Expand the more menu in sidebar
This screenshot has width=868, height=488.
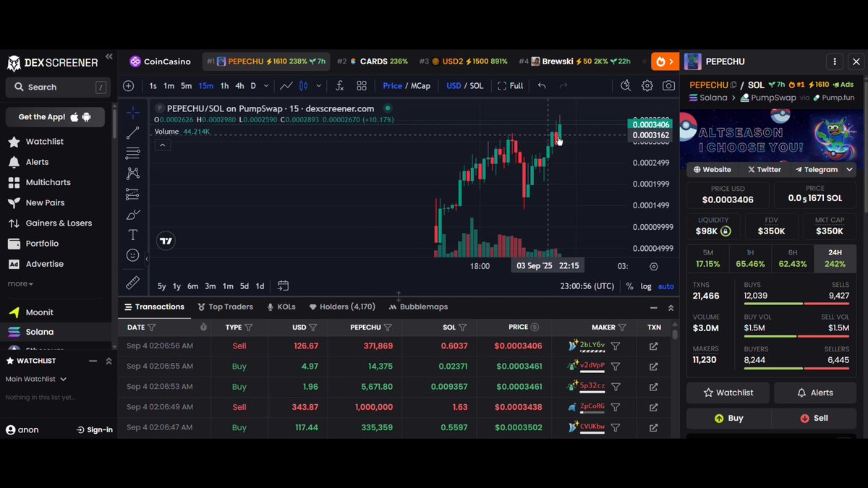pyautogui.click(x=20, y=284)
